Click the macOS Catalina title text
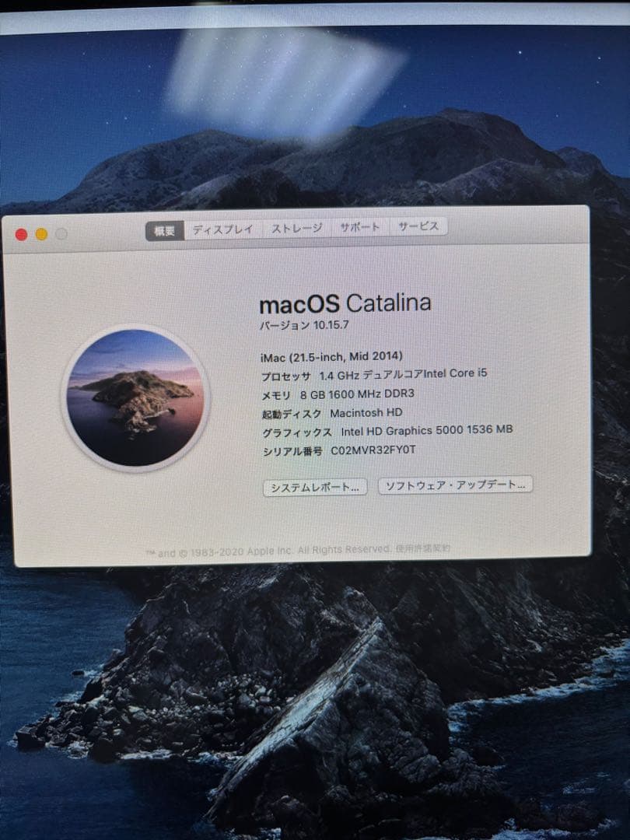 [x=346, y=305]
